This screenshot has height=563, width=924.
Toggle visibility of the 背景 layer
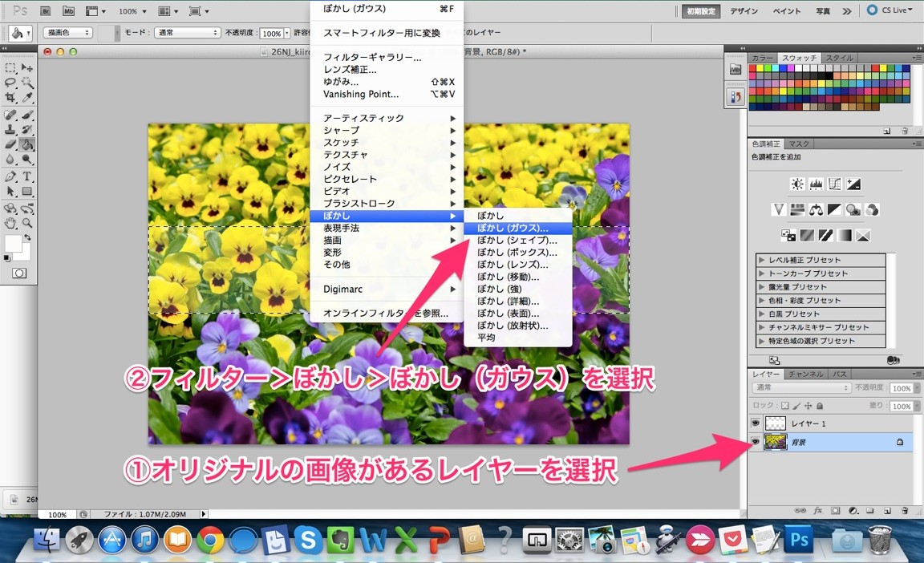(x=755, y=442)
